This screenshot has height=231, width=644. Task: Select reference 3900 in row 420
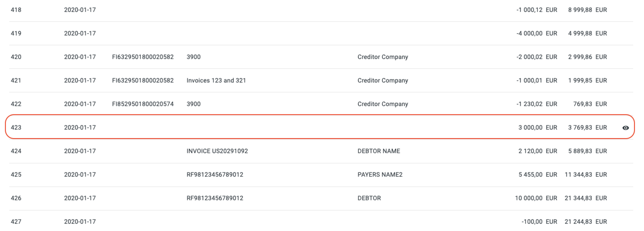(193, 57)
